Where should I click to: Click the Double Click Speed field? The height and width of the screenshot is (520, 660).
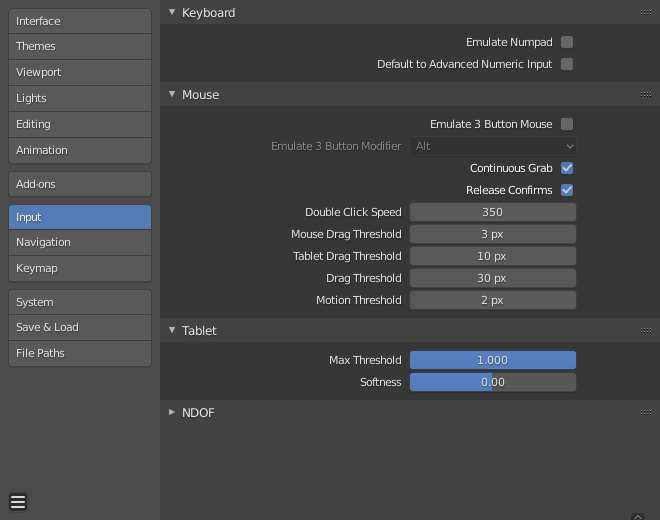[x=493, y=212]
